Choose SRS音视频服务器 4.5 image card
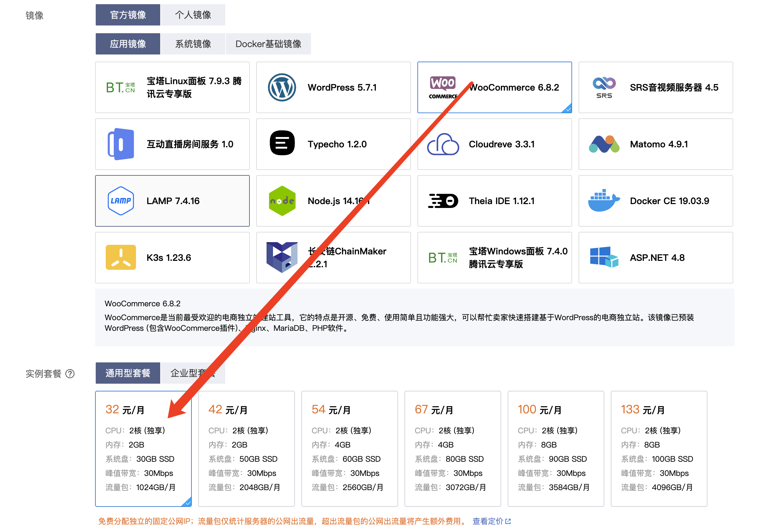The height and width of the screenshot is (532, 760). click(655, 87)
